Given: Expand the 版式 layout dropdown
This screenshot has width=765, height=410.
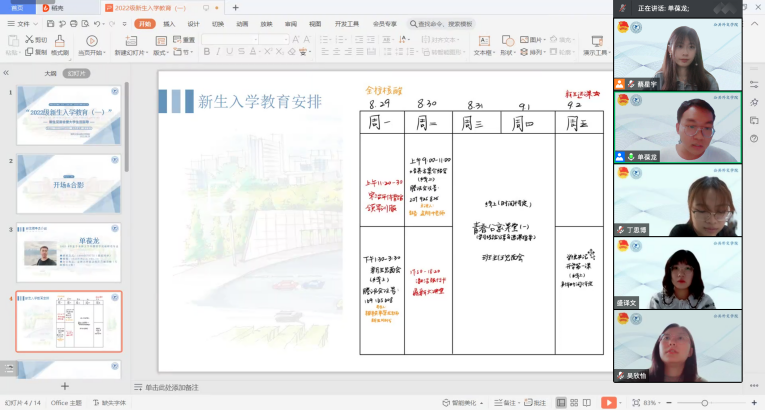Looking at the screenshot, I should click(161, 52).
